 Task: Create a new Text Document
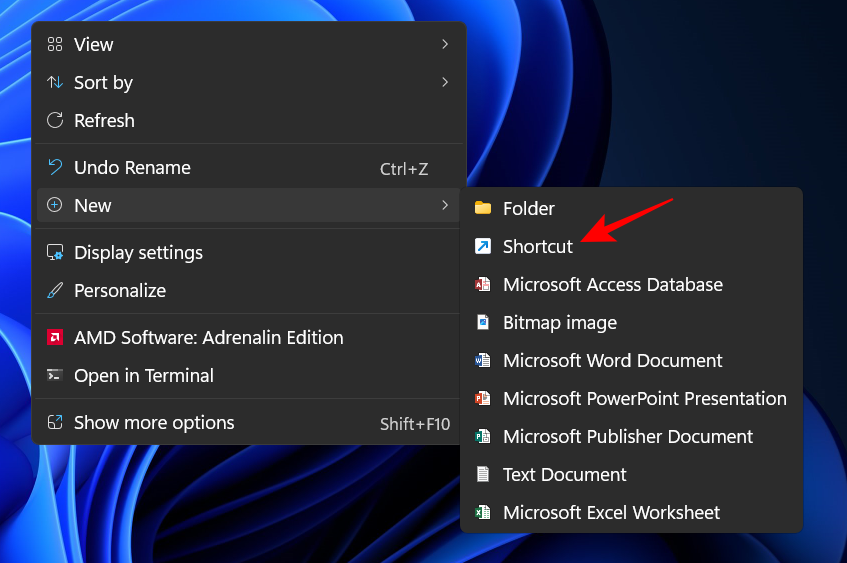(564, 474)
